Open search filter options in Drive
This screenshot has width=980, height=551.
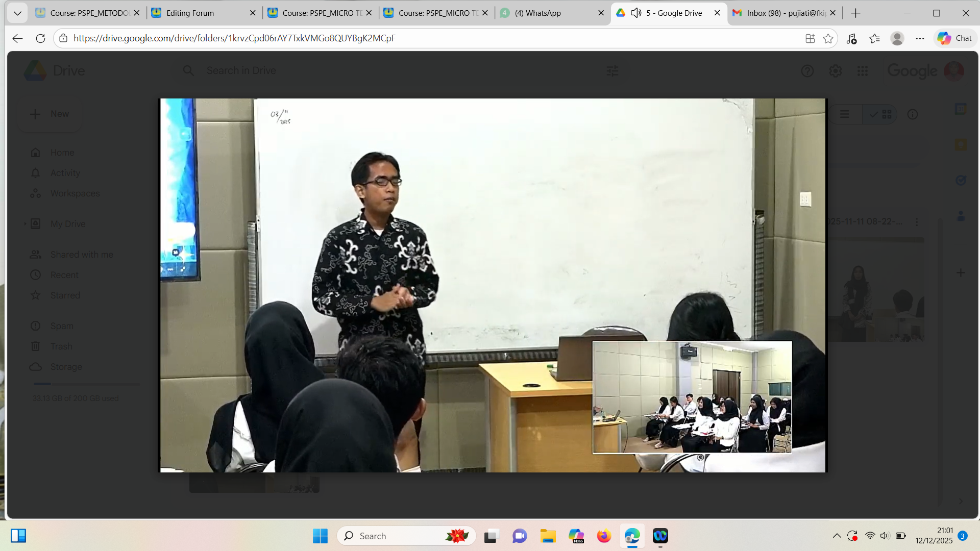point(612,71)
